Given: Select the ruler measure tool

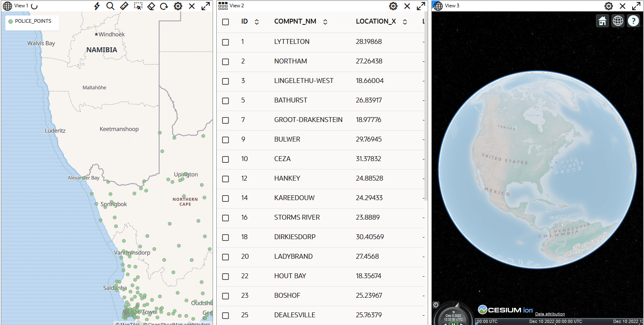Looking at the screenshot, I should click(x=124, y=6).
